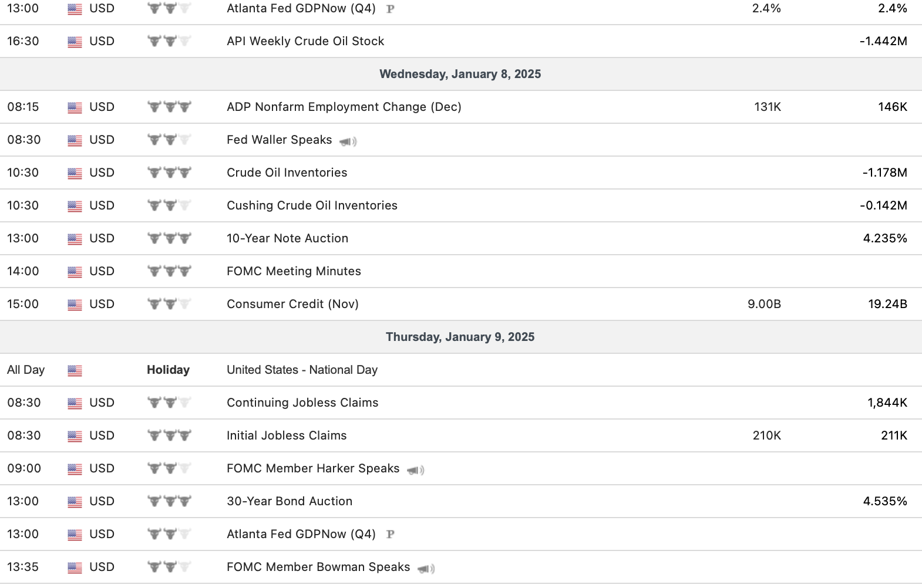Open the 10-Year Note Auction details
Image resolution: width=922 pixels, height=588 pixels.
287,238
